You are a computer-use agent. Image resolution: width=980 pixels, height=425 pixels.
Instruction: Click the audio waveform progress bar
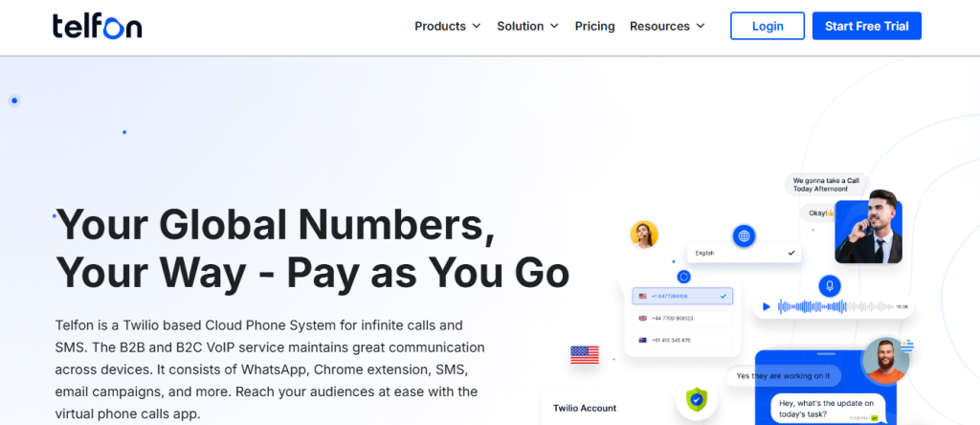click(833, 307)
